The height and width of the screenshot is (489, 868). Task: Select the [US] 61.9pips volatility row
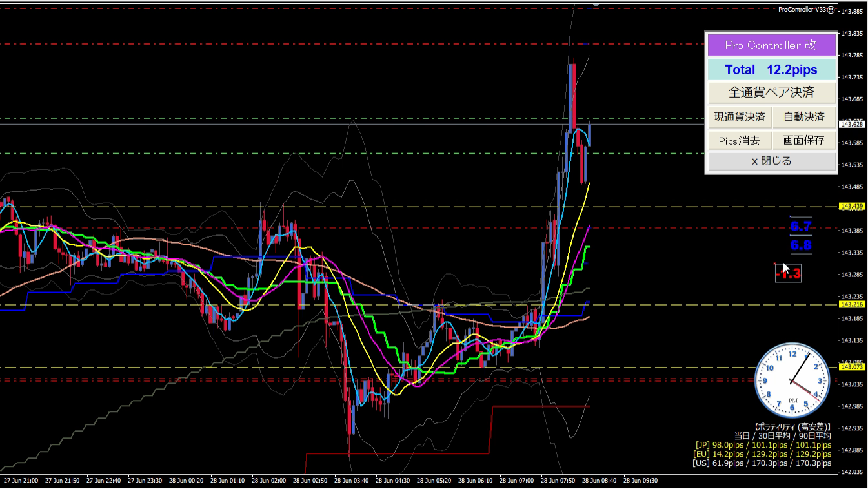coord(762,463)
